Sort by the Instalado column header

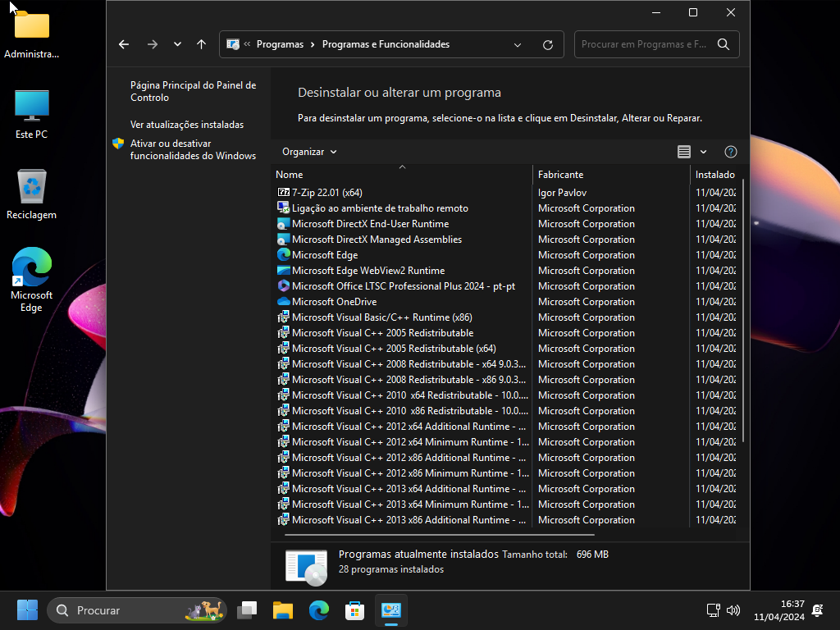coord(714,175)
